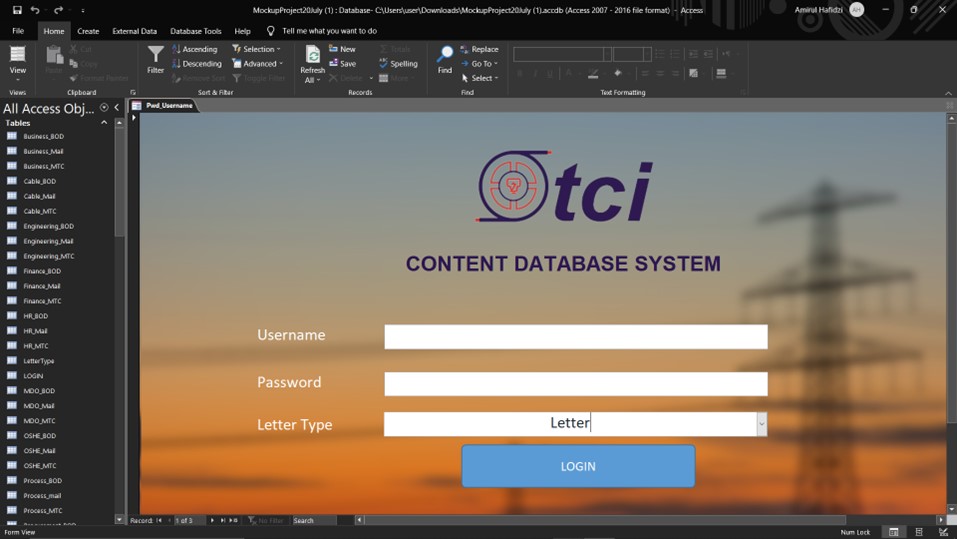Open the Letter Type combo box arrow
This screenshot has width=957, height=539.
(762, 424)
